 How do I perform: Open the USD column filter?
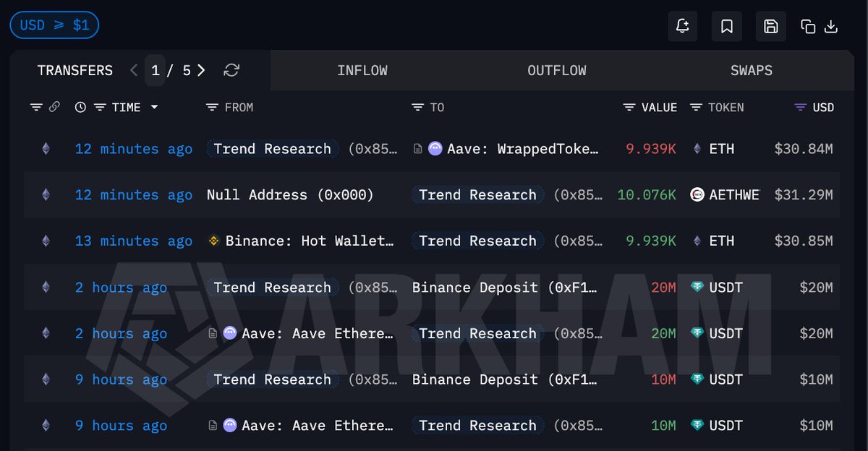[x=800, y=107]
